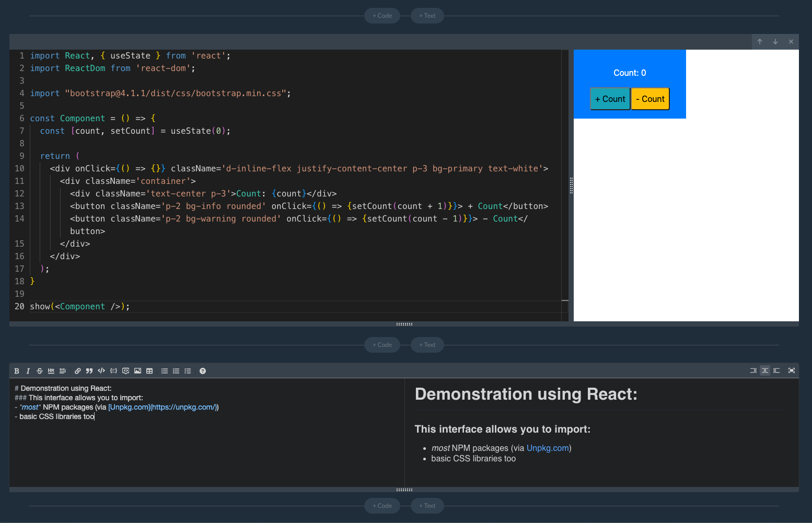The width and height of the screenshot is (812, 523).
Task: Add a Code cell at the top
Action: point(382,16)
